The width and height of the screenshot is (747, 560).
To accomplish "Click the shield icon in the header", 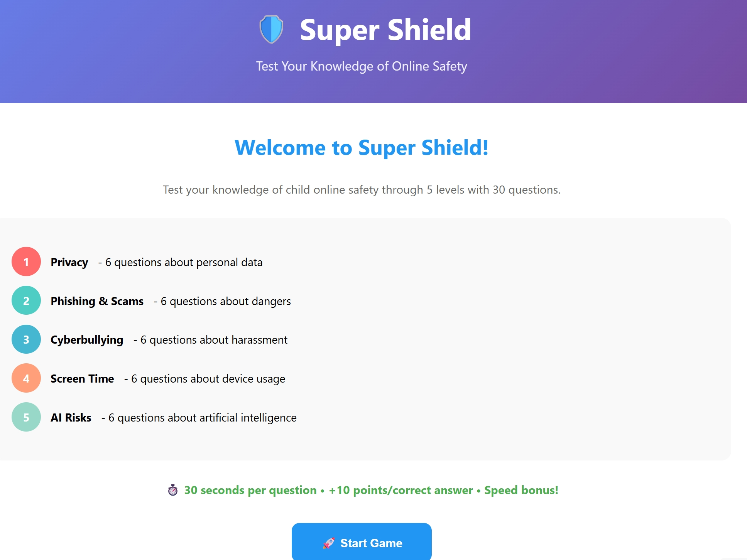I will (x=271, y=29).
